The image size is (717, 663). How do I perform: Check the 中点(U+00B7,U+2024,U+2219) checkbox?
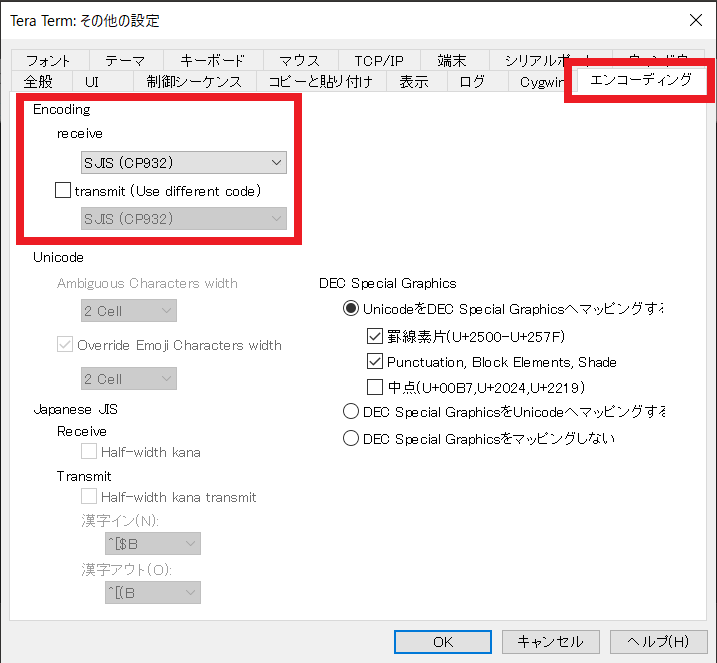376,387
